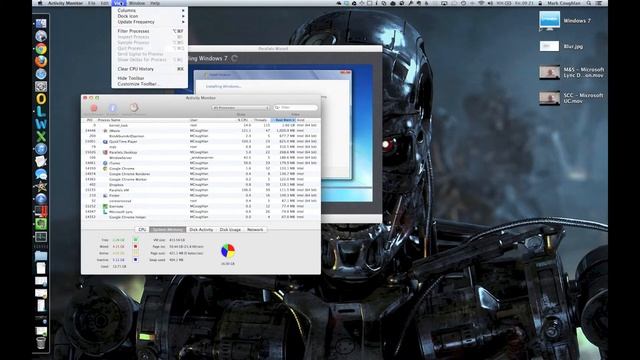Select the Google Chrome Renderer process row
The height and width of the screenshot is (360, 640).
pyautogui.click(x=200, y=174)
